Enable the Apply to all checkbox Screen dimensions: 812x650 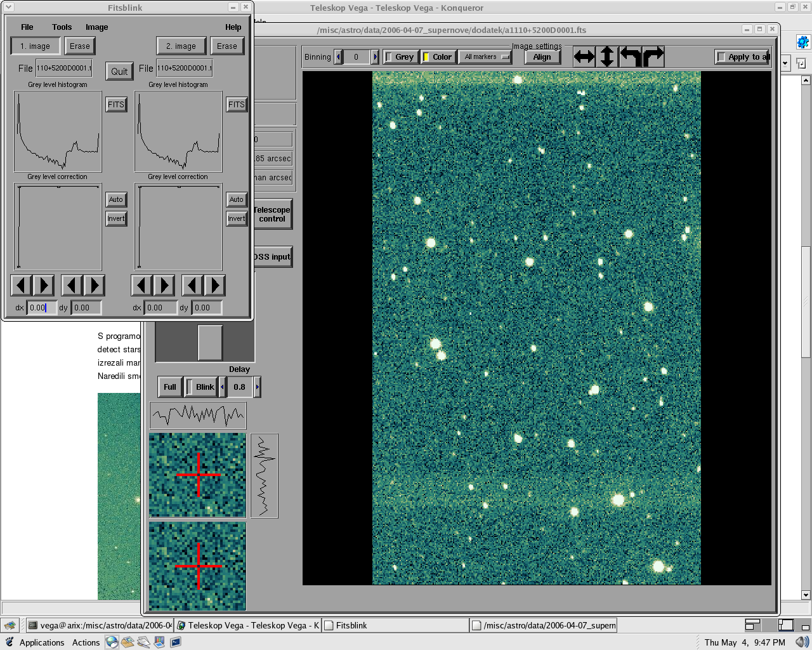[x=742, y=57]
